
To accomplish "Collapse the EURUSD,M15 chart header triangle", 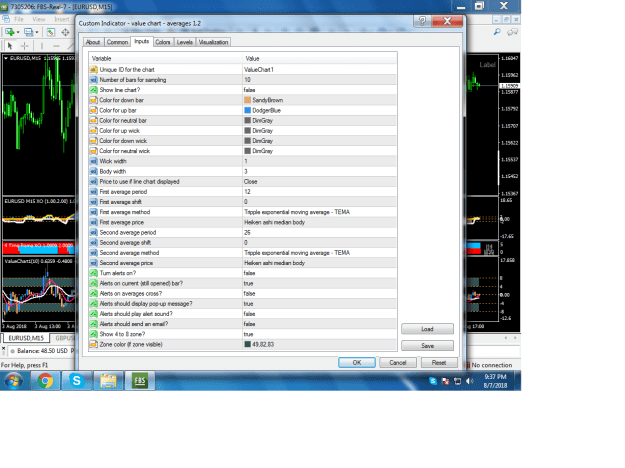I will (x=6, y=58).
